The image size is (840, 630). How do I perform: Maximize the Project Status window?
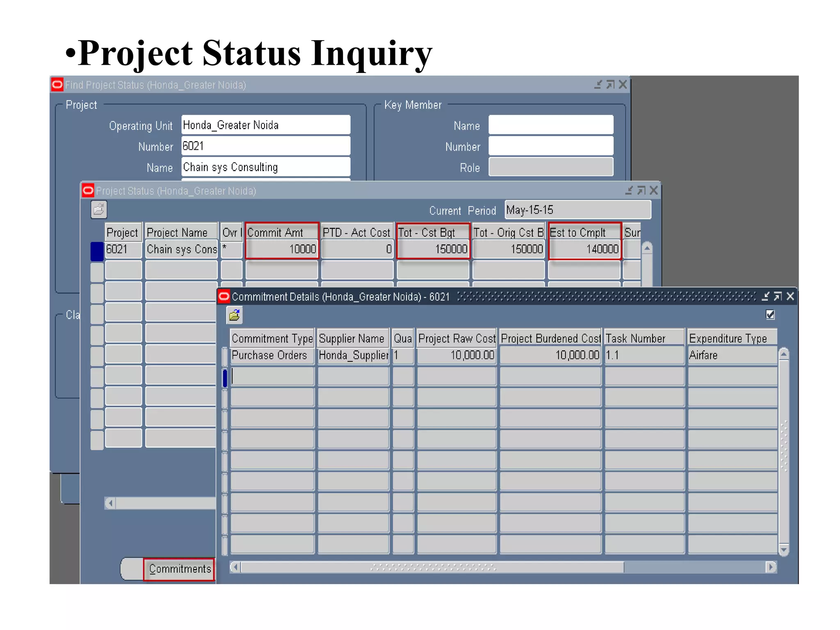(641, 190)
